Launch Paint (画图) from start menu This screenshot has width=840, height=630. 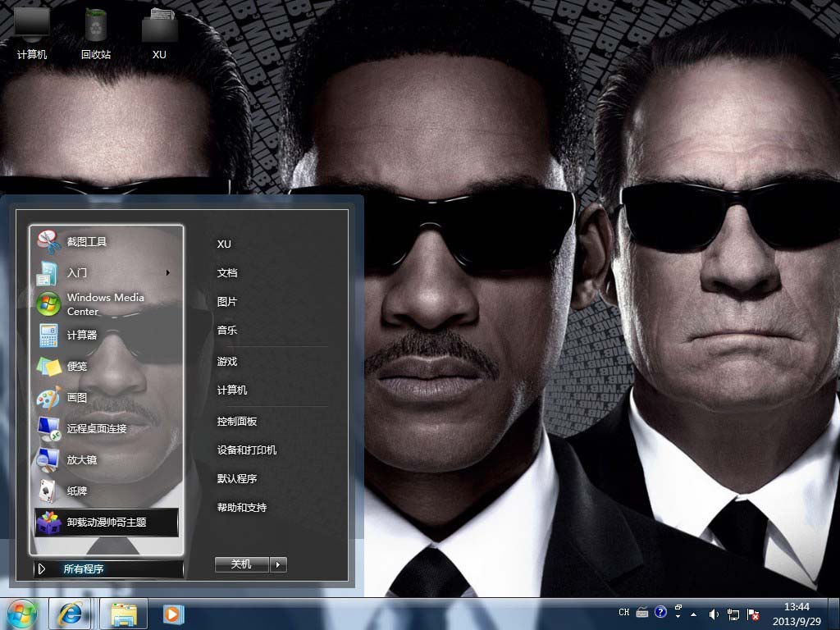pos(77,398)
